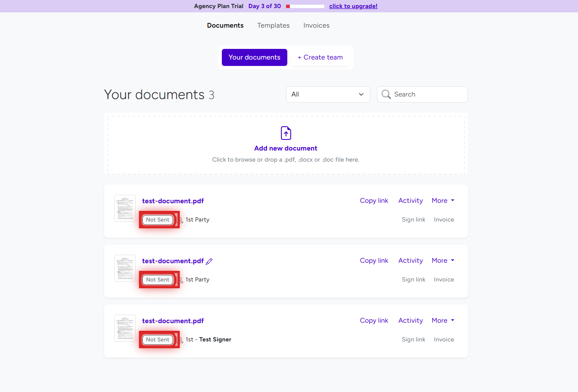Open Sign link on the first document
Viewport: 578px width, 392px height.
click(414, 219)
